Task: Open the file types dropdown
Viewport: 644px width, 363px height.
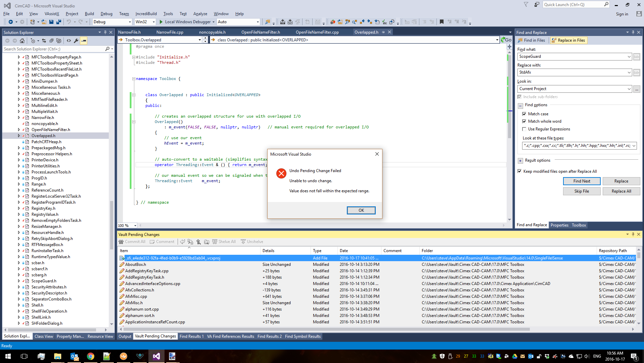Action: [x=634, y=146]
